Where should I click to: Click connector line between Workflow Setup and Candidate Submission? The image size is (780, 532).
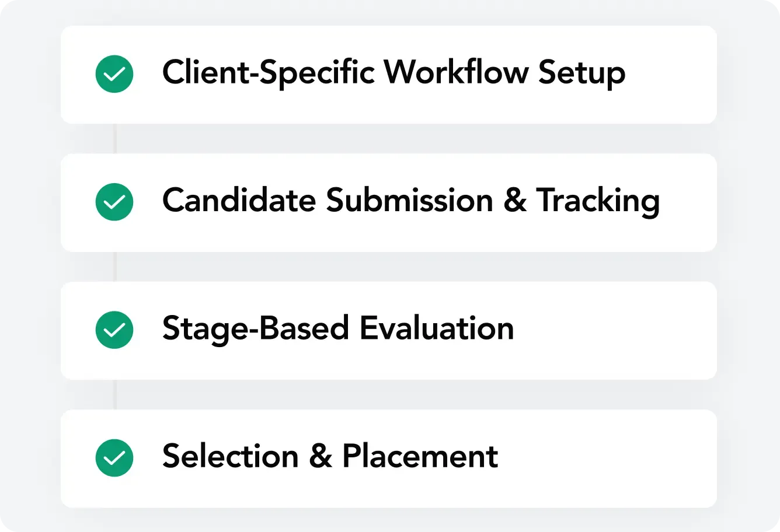115,138
